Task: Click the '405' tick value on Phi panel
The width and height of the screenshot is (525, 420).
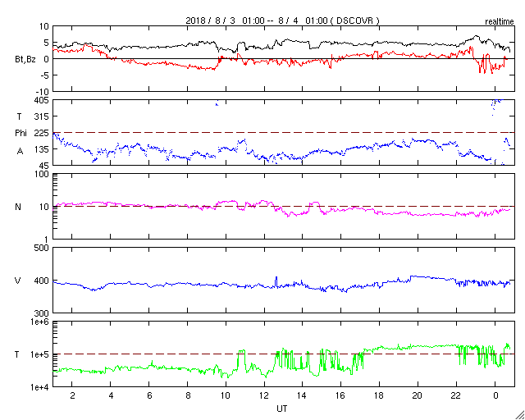Action: click(x=42, y=100)
